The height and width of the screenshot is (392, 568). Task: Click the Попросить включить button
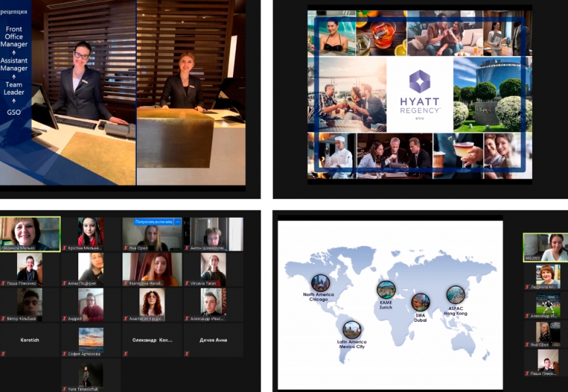(153, 222)
